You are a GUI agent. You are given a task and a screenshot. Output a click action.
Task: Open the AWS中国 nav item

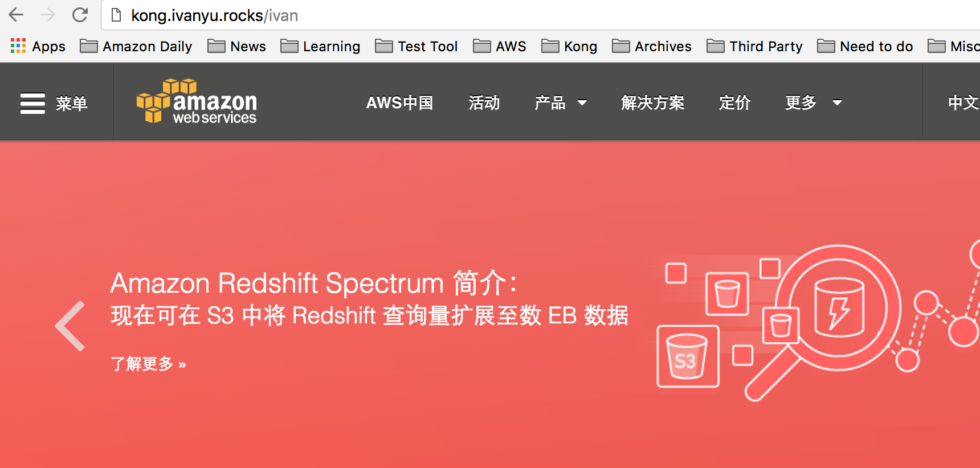click(x=399, y=102)
